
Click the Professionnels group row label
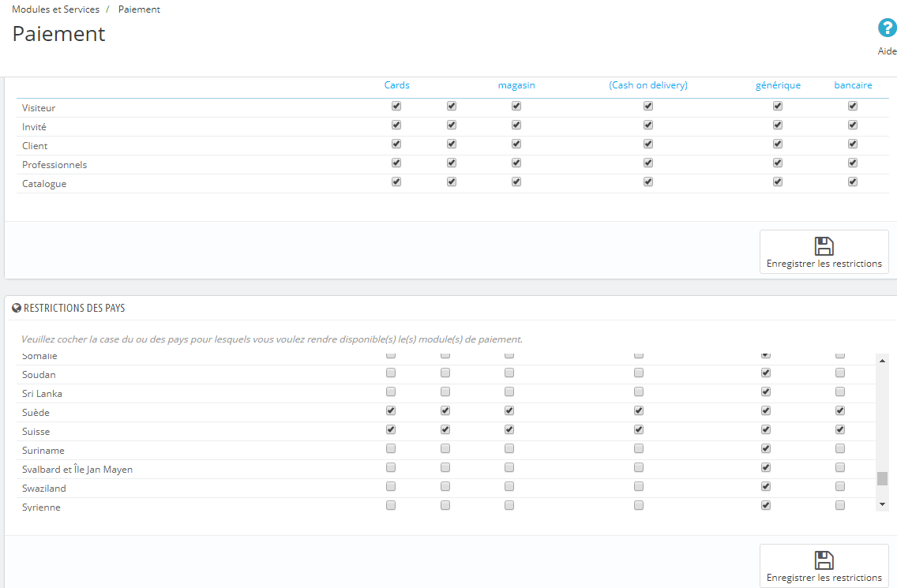tap(54, 165)
